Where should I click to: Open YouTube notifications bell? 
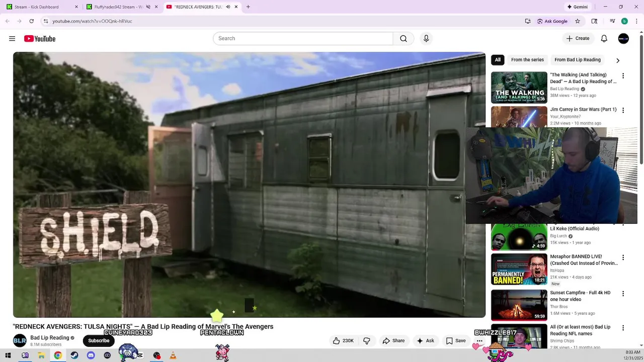(x=604, y=39)
